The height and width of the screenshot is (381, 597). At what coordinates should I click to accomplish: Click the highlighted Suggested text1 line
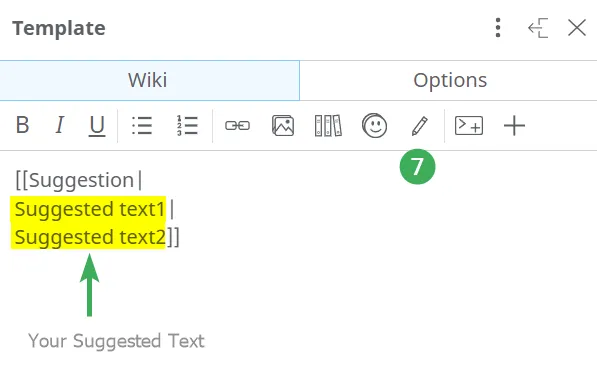[x=88, y=209]
